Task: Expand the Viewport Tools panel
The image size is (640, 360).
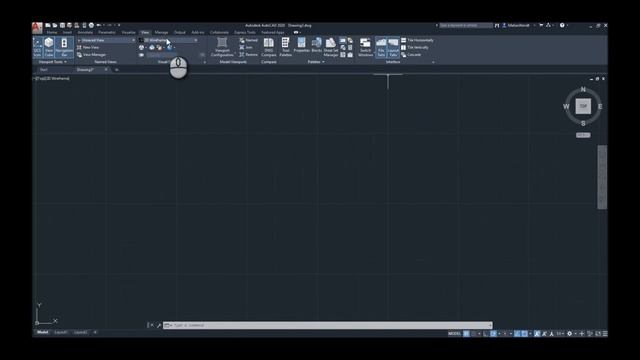Action: click(x=53, y=62)
